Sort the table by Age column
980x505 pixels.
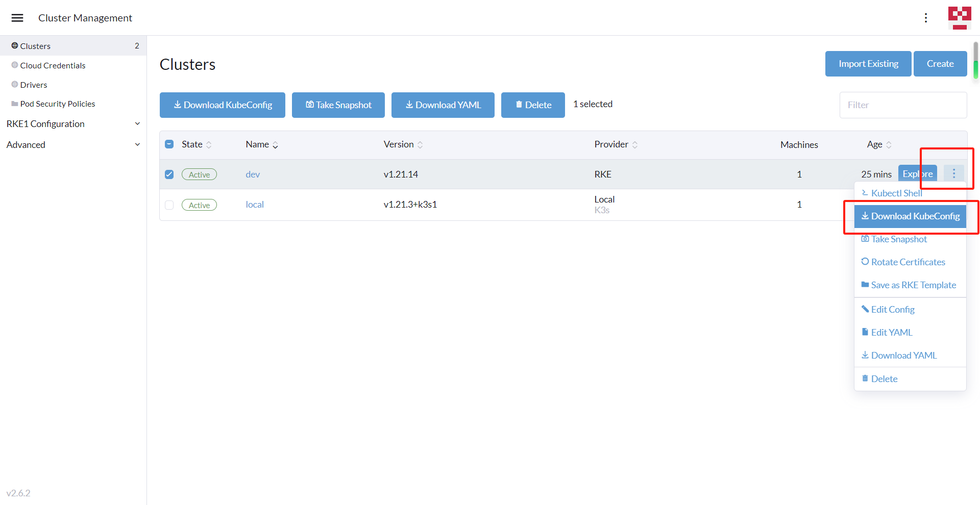[x=879, y=144]
